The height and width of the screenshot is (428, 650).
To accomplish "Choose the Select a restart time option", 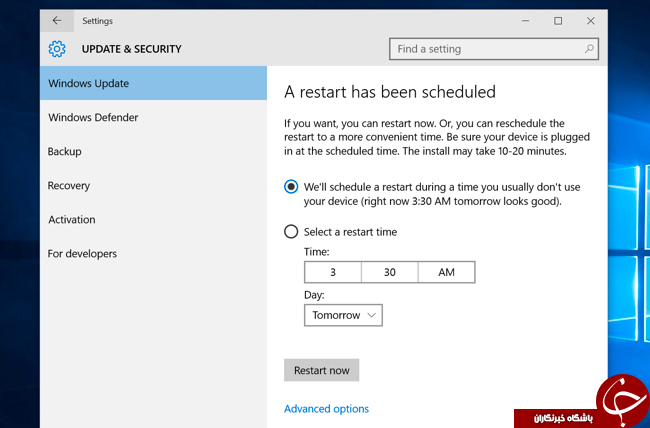I will (x=291, y=231).
